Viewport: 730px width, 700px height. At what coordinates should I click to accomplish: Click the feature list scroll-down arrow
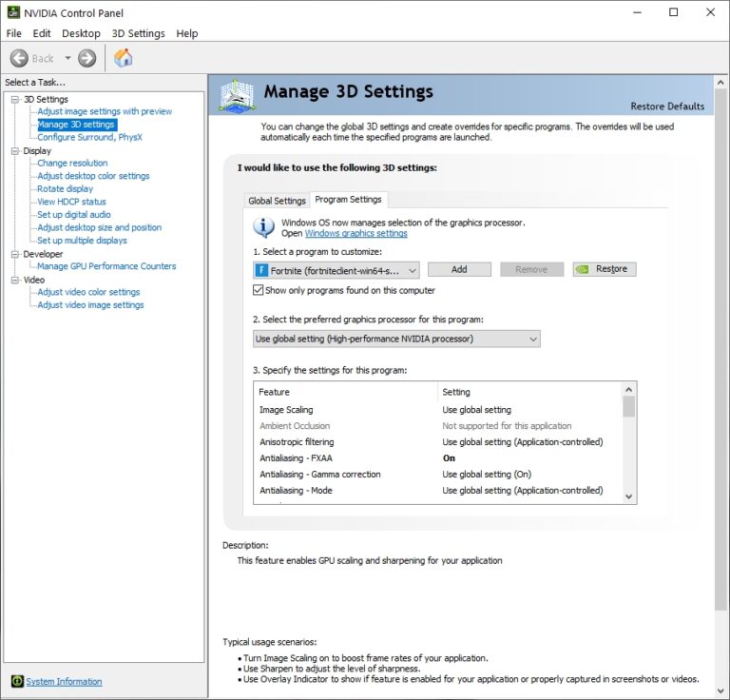click(629, 496)
